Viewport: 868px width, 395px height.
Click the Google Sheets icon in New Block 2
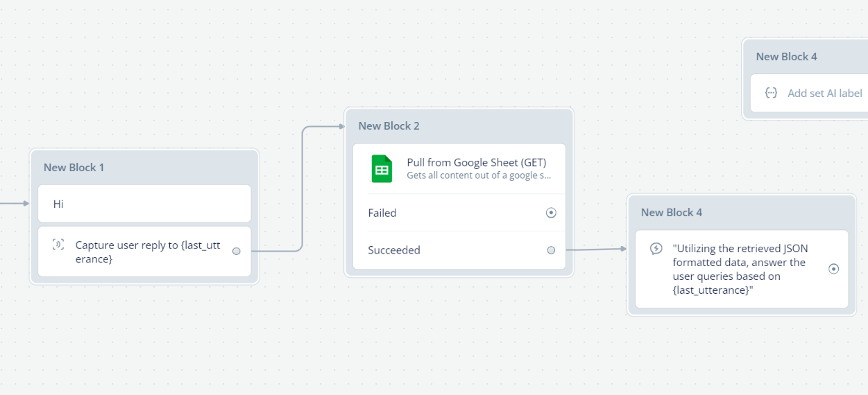tap(382, 169)
